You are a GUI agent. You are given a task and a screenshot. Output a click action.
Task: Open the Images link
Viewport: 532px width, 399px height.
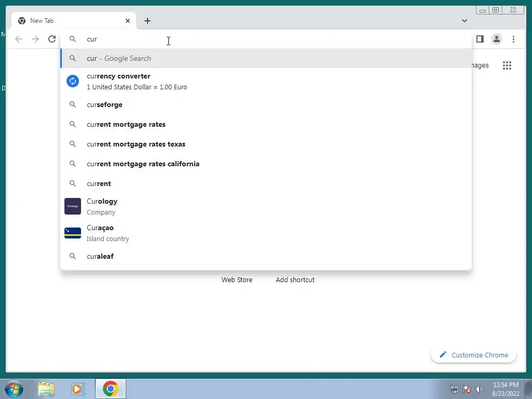click(481, 65)
